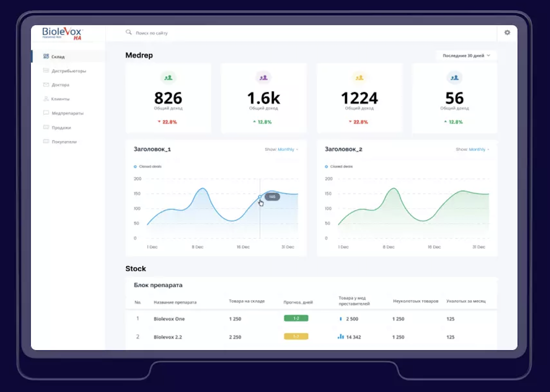This screenshot has width=550, height=392.
Task: Click the Склад icon in the sidebar
Action: point(46,57)
